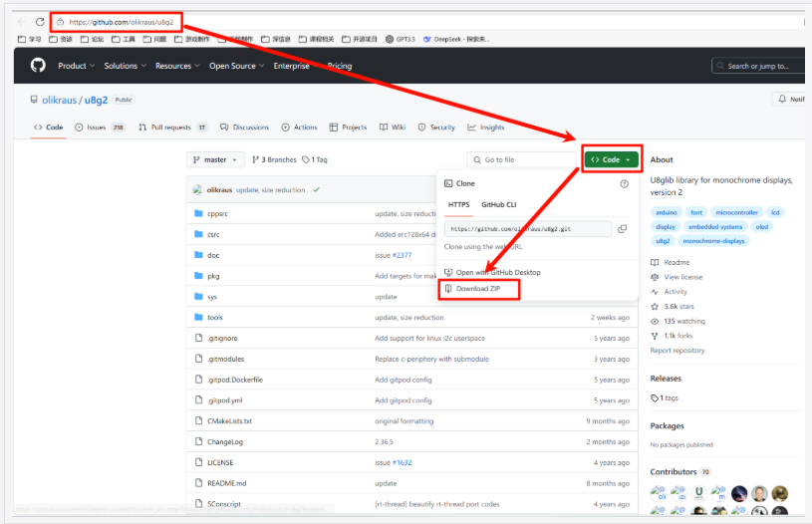Open the u8g2 repository name link

(x=96, y=100)
